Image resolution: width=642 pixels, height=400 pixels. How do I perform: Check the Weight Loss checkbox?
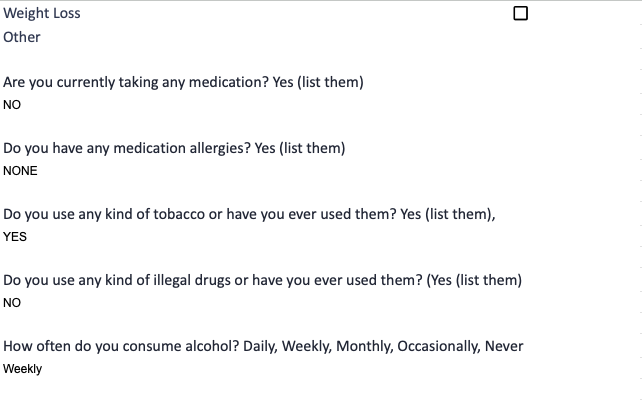pyautogui.click(x=519, y=14)
